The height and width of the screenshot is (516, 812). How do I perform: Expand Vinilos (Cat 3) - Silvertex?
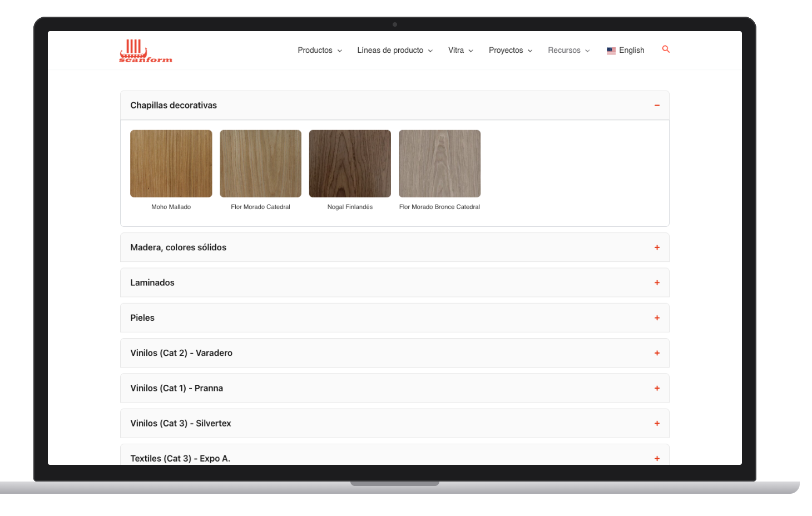395,423
